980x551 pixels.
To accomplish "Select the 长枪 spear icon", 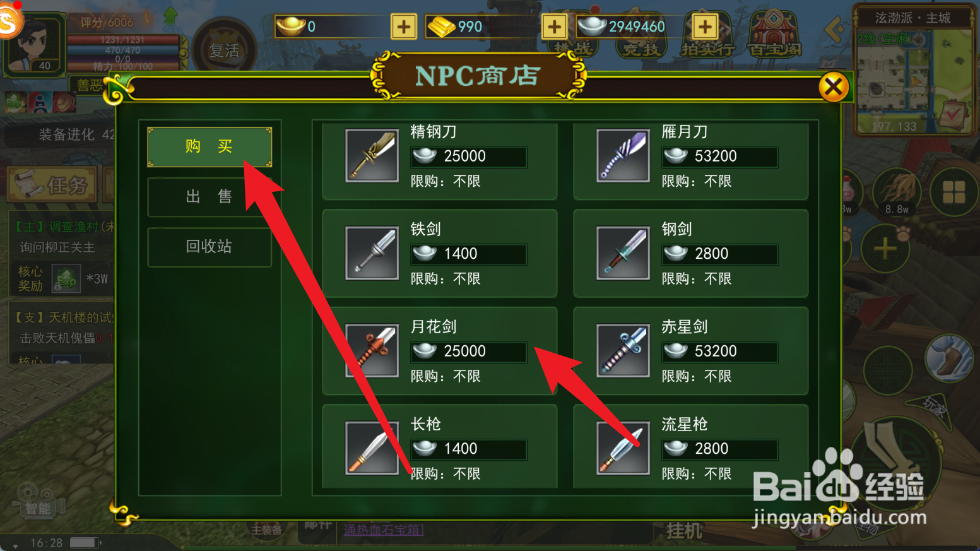I will (x=372, y=448).
